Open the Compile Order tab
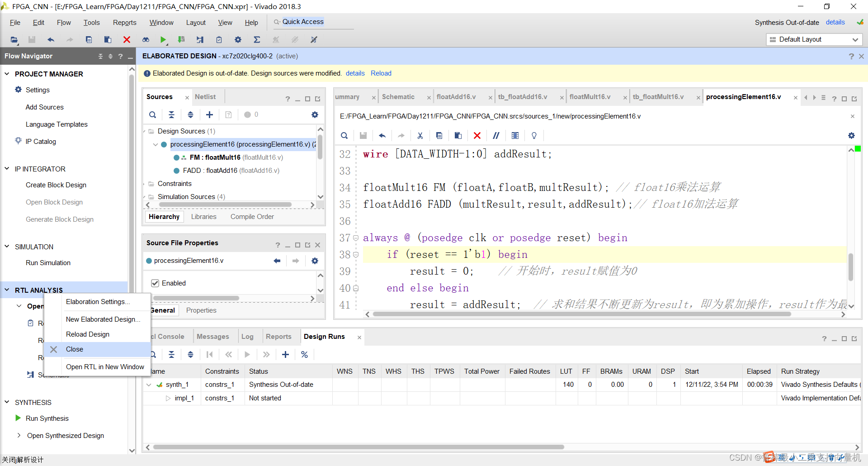 [x=252, y=217]
